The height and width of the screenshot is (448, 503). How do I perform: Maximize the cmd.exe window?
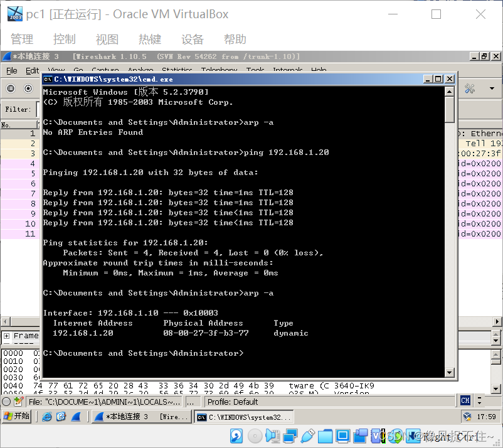pos(438,79)
